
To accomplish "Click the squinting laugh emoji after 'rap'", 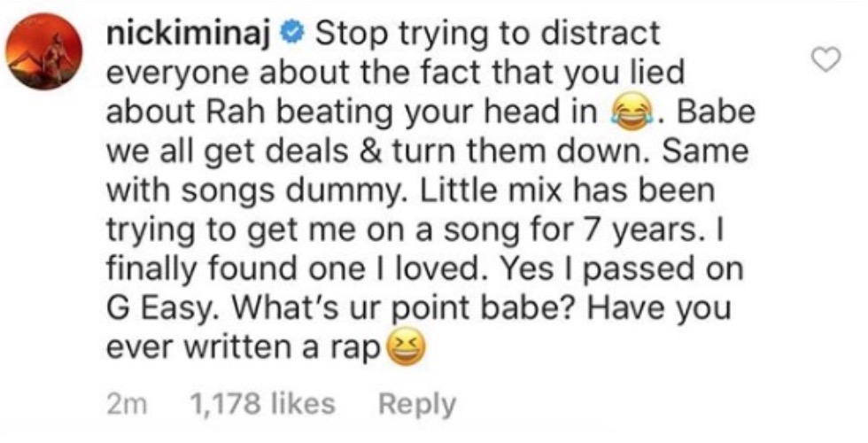I will coord(407,349).
